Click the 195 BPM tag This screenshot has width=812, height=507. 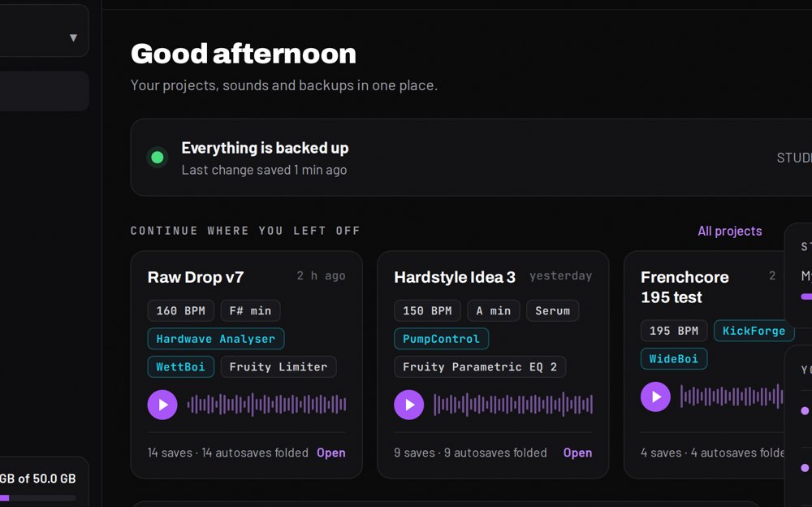674,330
